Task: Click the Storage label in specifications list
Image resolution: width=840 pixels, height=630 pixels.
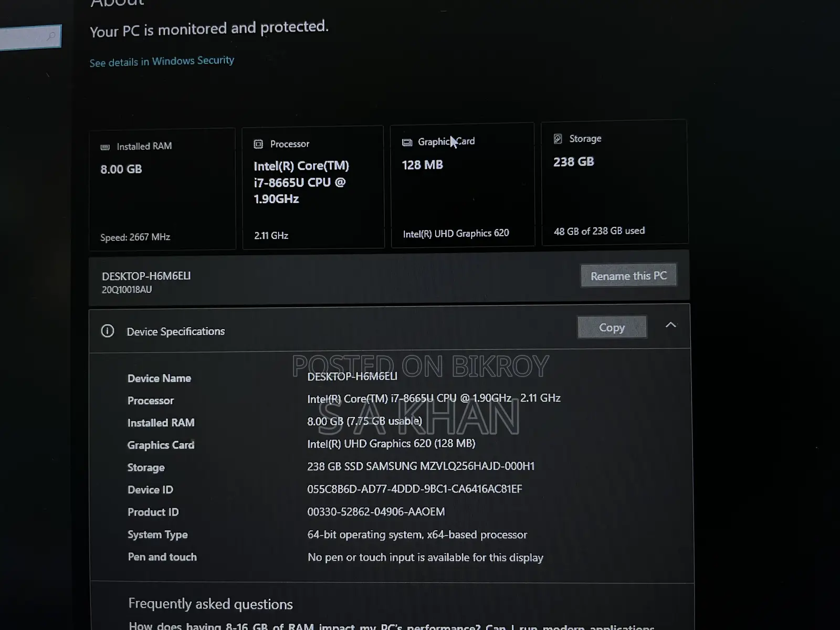Action: point(146,467)
